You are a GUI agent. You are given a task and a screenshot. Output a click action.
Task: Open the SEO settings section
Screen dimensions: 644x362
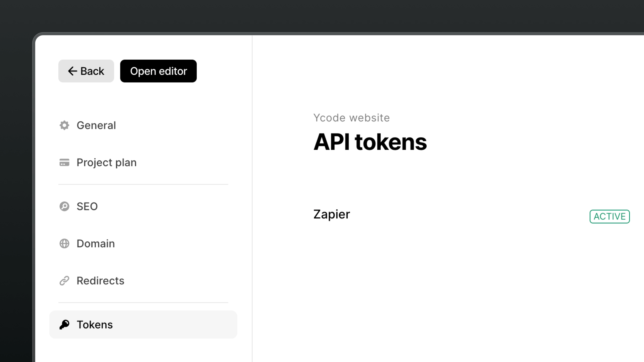87,206
